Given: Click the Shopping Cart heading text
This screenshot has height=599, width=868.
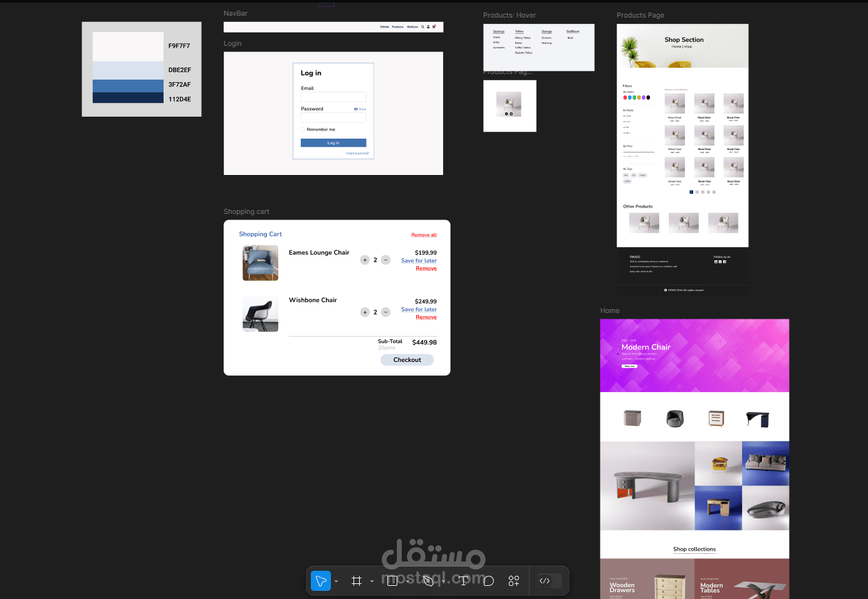Looking at the screenshot, I should point(260,234).
